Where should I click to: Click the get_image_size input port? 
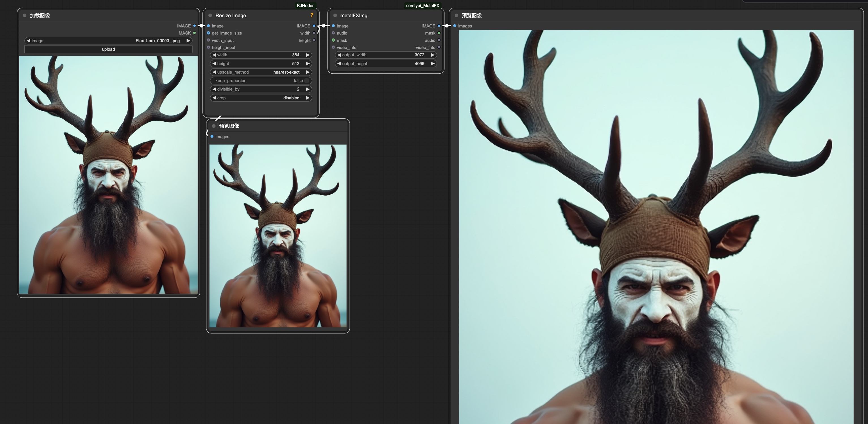pos(209,33)
